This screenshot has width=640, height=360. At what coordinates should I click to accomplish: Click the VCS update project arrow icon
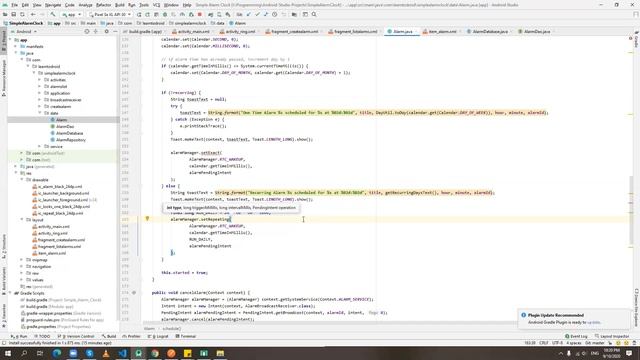coord(248,15)
